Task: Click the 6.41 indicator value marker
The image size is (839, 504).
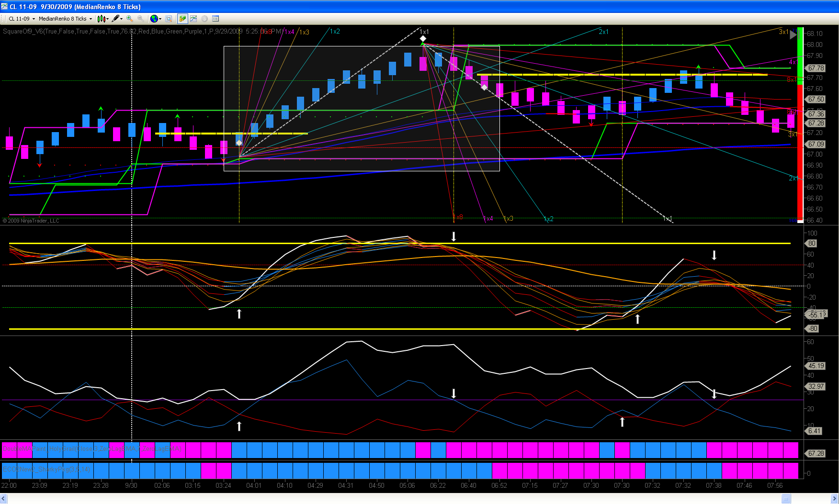Action: (x=814, y=431)
